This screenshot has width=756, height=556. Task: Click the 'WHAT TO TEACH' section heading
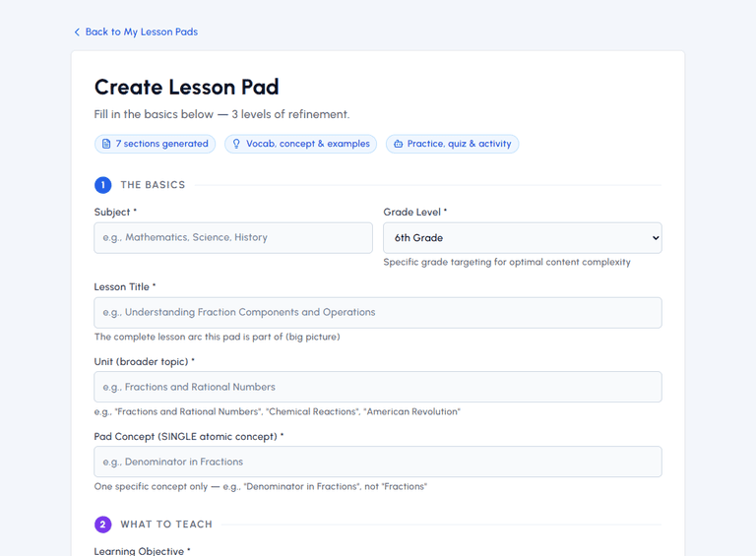[166, 525]
